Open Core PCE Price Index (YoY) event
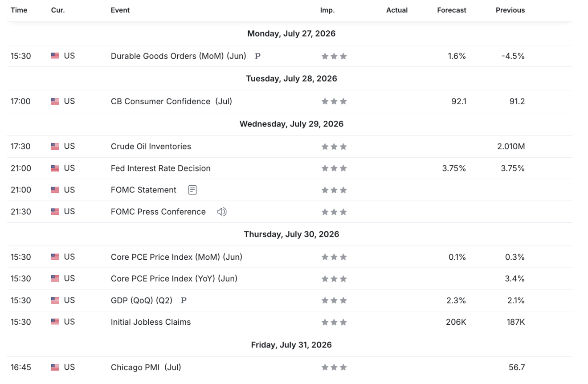 coord(174,279)
